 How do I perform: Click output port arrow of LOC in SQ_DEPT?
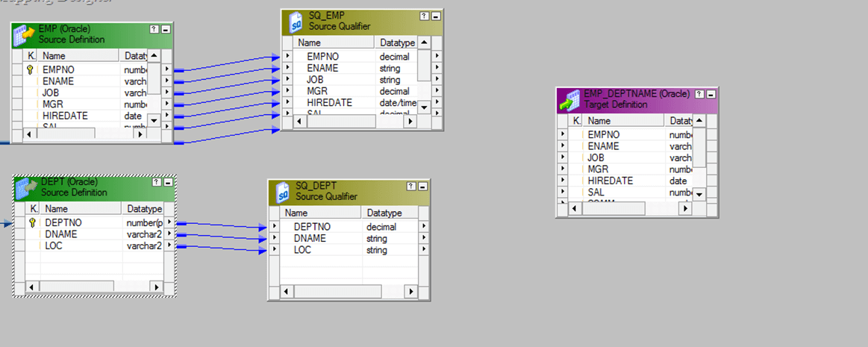tap(423, 249)
